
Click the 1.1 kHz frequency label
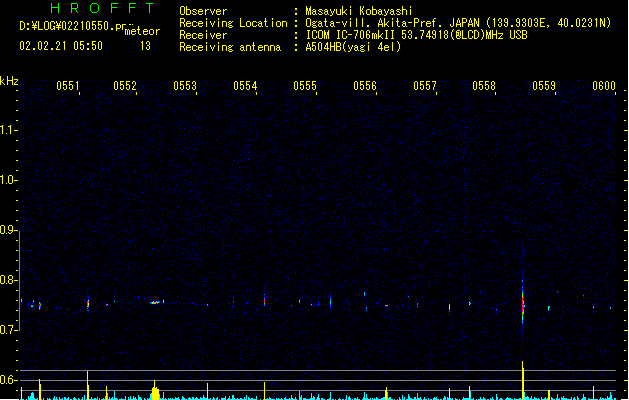click(8, 130)
